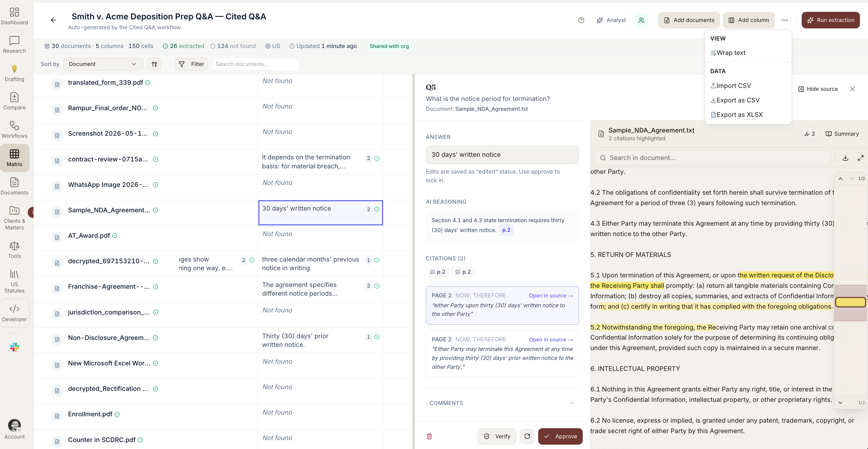The image size is (868, 449).
Task: Open Research in the sidebar
Action: pyautogui.click(x=14, y=45)
